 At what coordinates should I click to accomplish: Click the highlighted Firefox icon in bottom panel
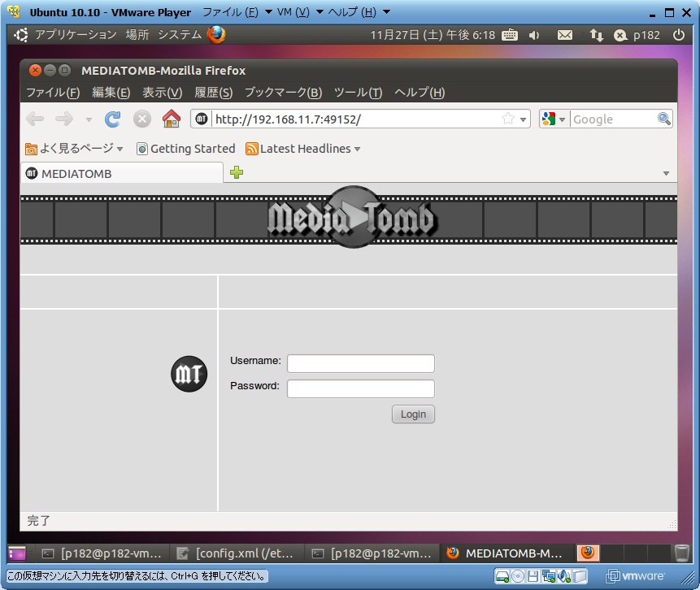[x=588, y=553]
